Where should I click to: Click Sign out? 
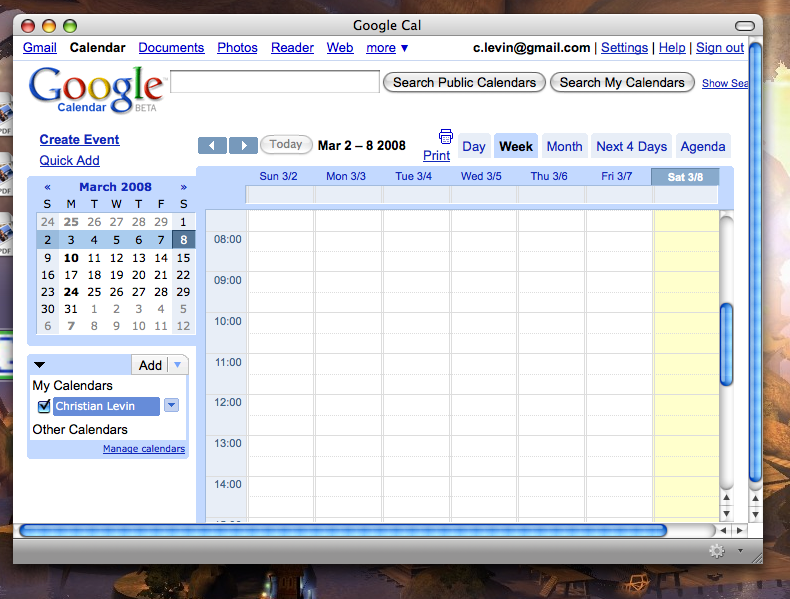tap(720, 48)
